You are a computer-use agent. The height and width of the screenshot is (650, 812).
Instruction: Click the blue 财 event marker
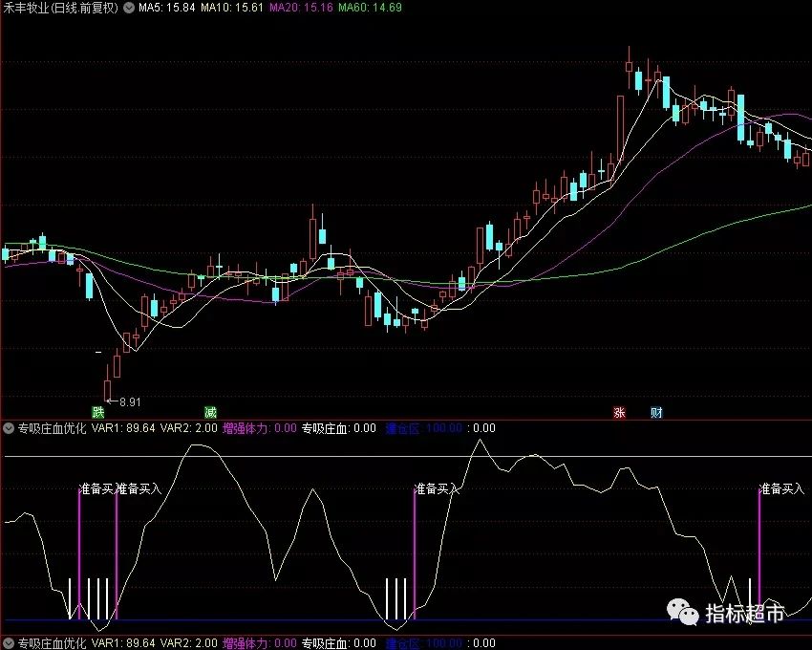tap(656, 413)
